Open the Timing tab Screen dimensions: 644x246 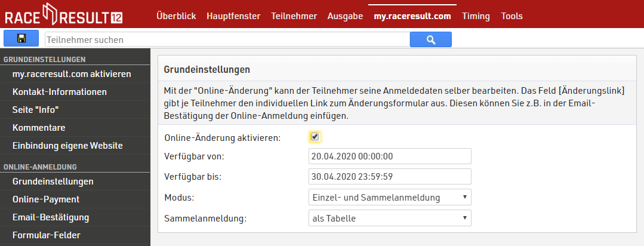click(476, 16)
